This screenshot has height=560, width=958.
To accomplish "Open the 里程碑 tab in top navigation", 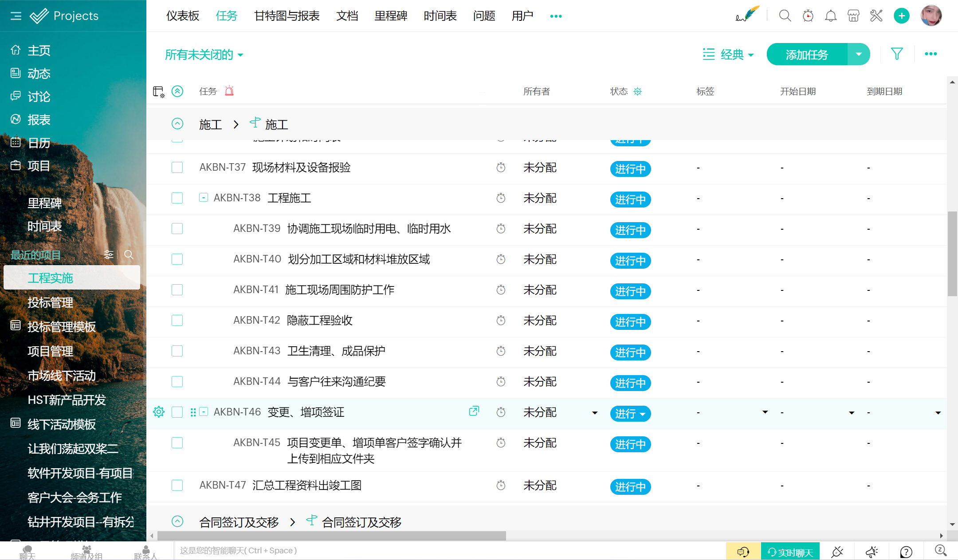I will pos(390,16).
